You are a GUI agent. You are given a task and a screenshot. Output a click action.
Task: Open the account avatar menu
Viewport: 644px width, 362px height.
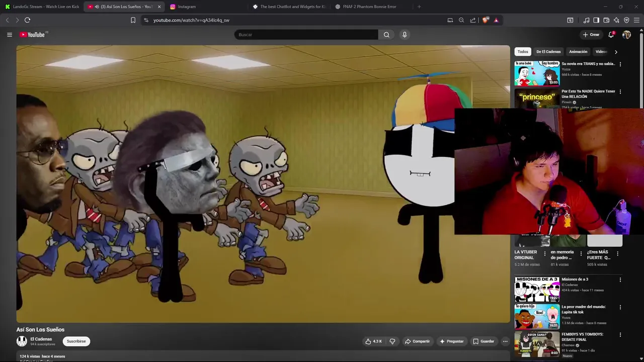point(626,35)
